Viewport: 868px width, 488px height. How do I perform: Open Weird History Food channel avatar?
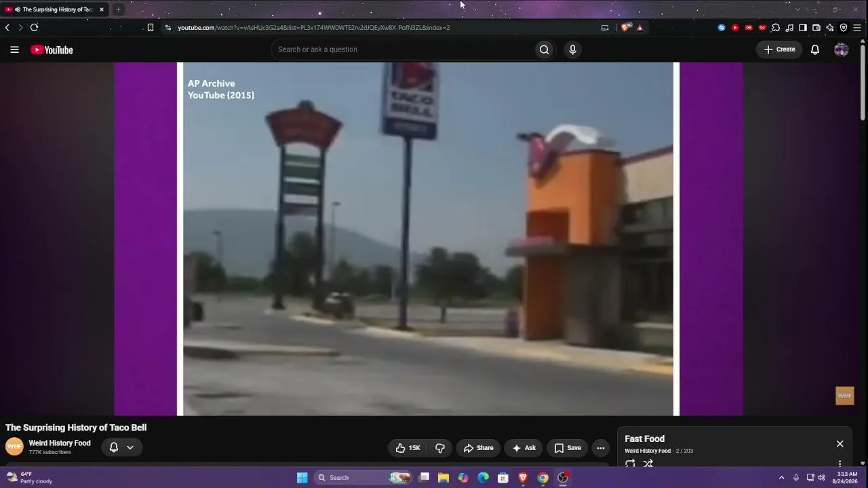click(x=14, y=447)
